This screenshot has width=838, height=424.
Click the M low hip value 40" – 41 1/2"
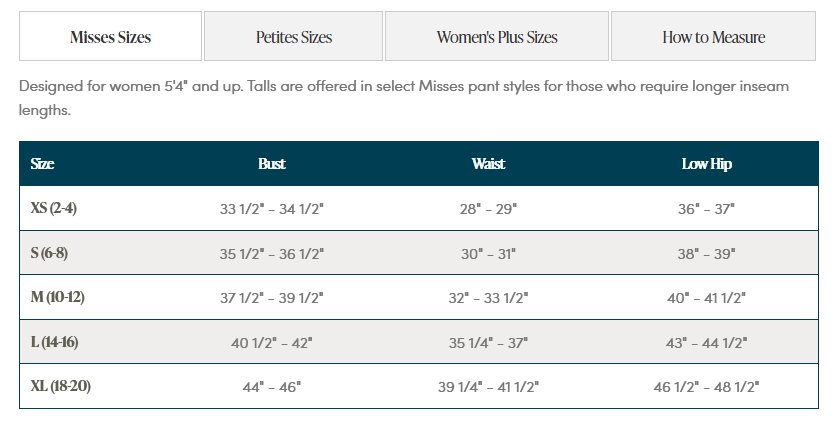tap(706, 298)
